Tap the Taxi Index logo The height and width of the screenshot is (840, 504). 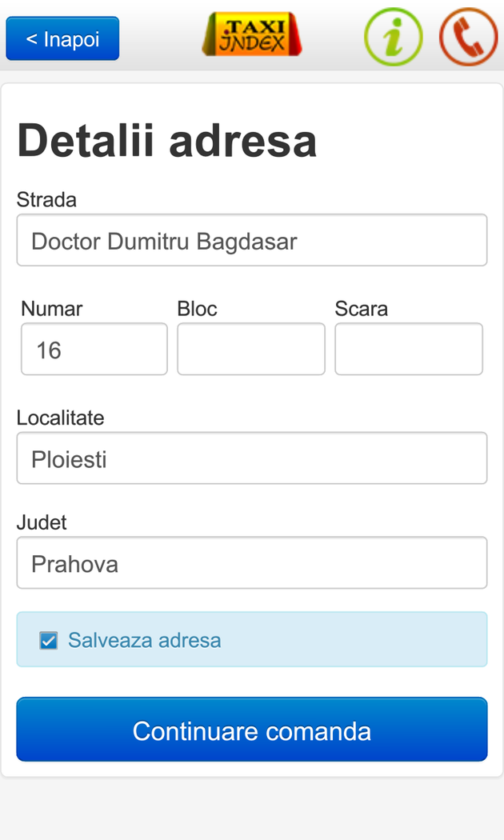pos(252,35)
